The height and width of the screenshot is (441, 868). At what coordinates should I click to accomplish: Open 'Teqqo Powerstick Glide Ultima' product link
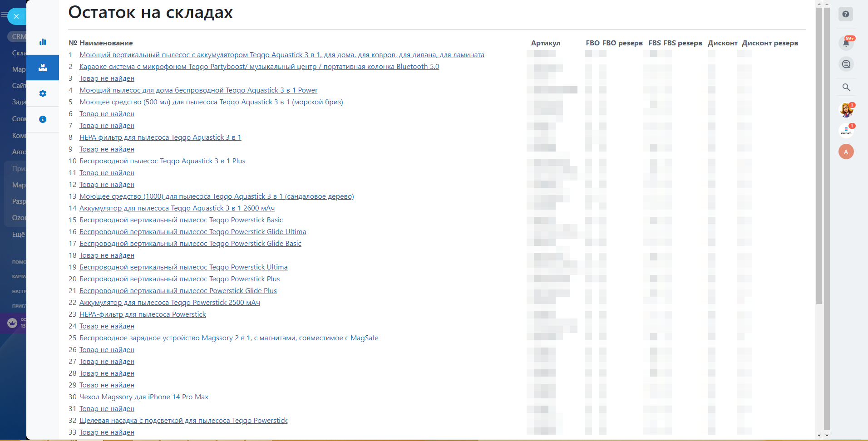click(192, 232)
